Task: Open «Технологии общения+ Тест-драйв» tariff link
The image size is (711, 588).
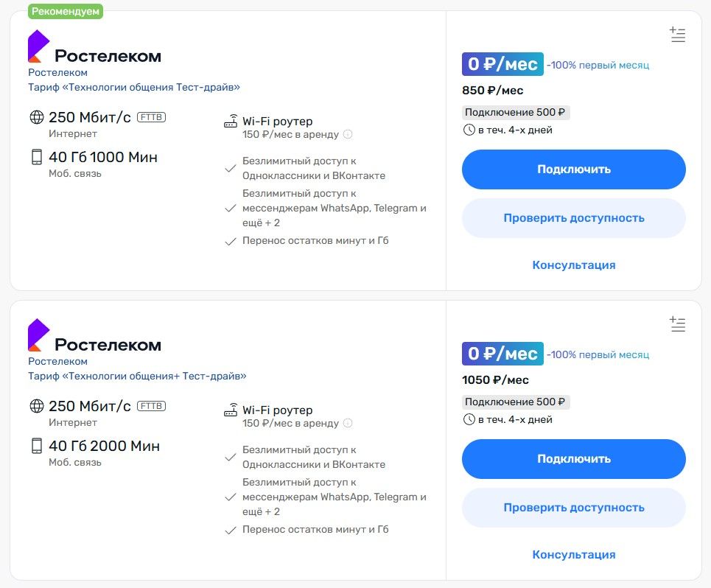Action: [x=137, y=376]
